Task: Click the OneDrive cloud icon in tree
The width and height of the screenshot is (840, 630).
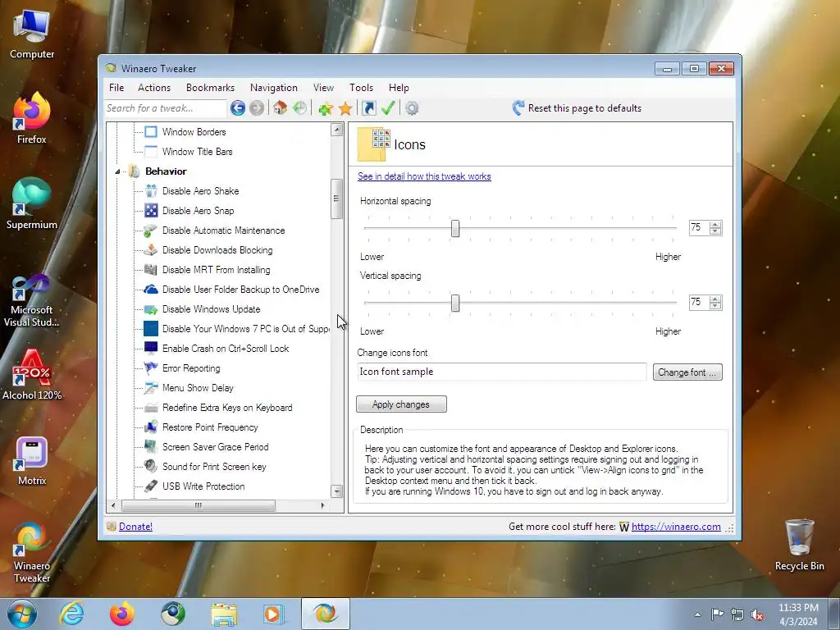Action: point(151,290)
